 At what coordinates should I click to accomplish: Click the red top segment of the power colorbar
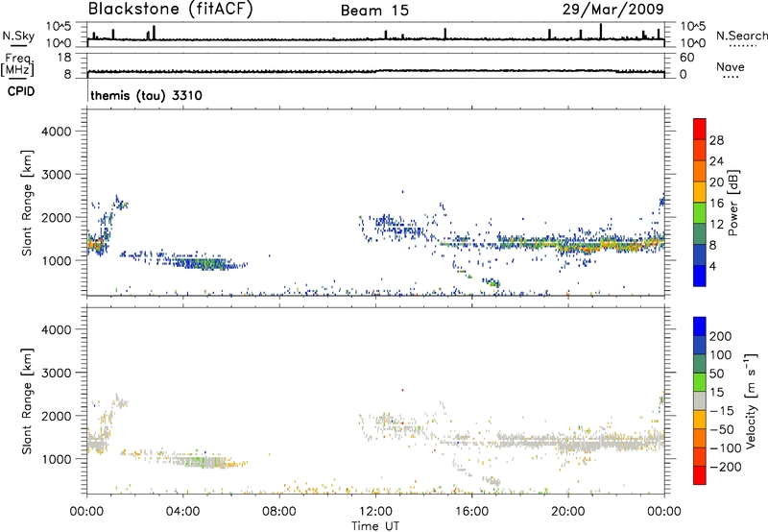700,129
